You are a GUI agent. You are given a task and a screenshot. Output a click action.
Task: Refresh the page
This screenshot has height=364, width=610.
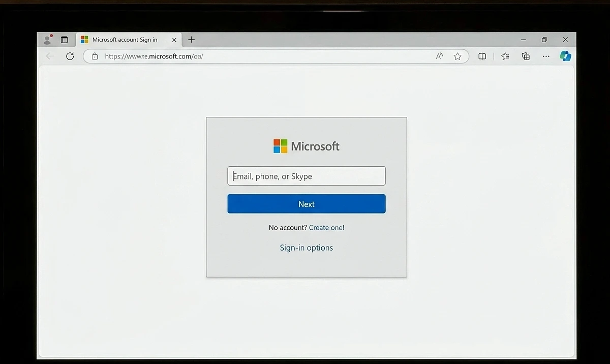tap(70, 56)
